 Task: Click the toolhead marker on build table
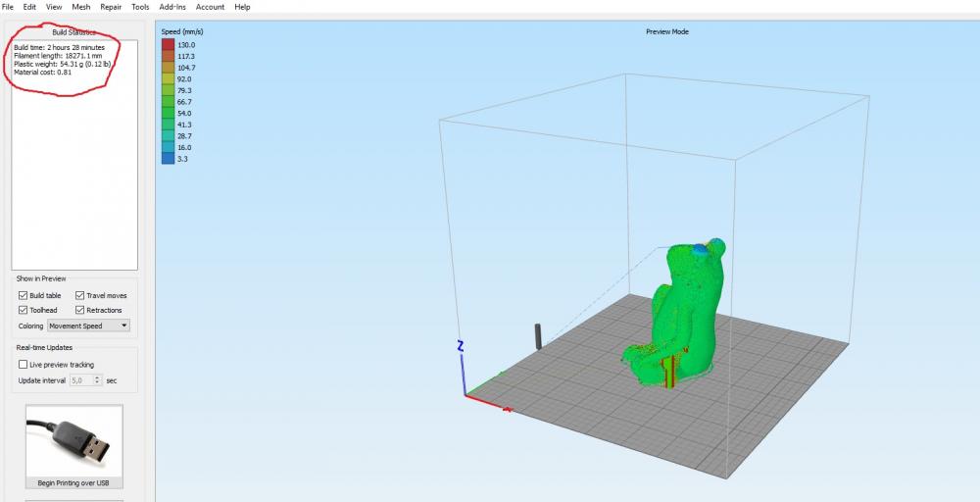coord(538,335)
